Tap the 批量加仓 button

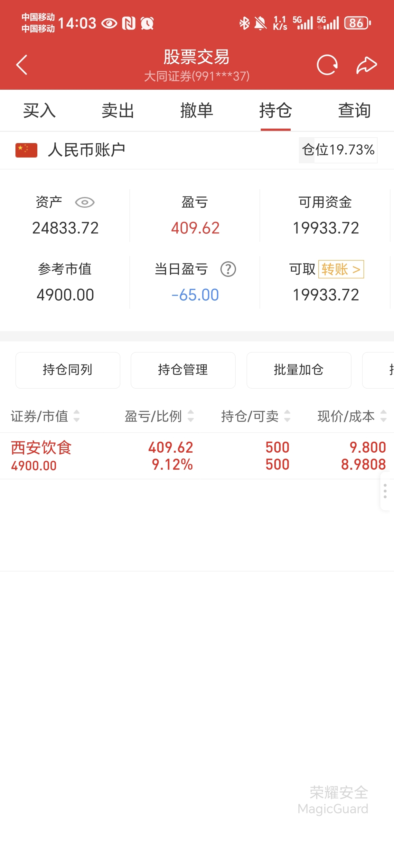pyautogui.click(x=299, y=370)
